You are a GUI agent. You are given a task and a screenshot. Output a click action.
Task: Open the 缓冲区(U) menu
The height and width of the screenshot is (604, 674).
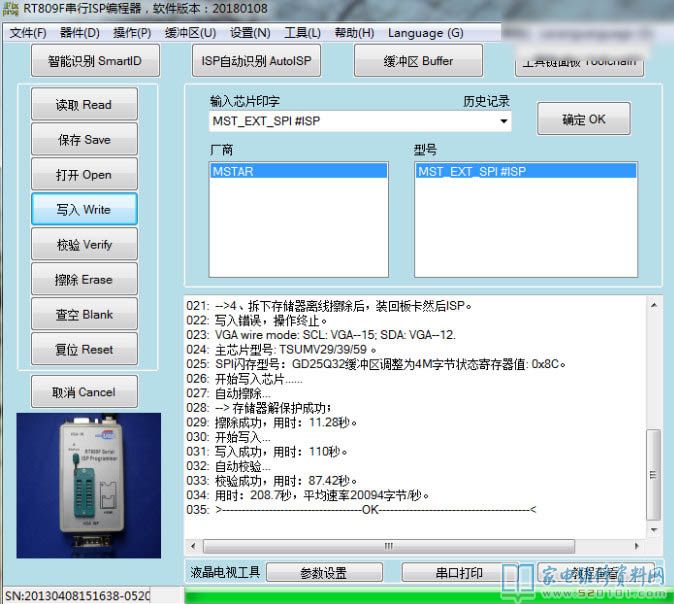pyautogui.click(x=190, y=33)
